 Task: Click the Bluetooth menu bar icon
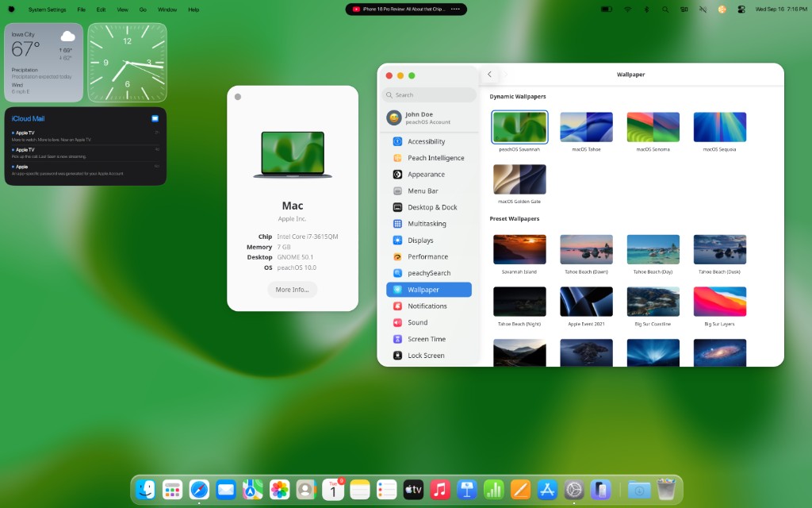pos(646,10)
